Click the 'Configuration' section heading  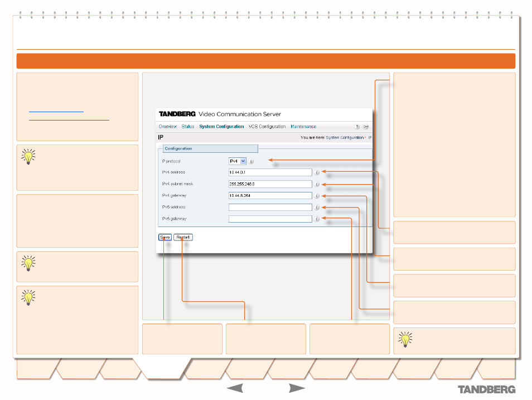(x=178, y=148)
